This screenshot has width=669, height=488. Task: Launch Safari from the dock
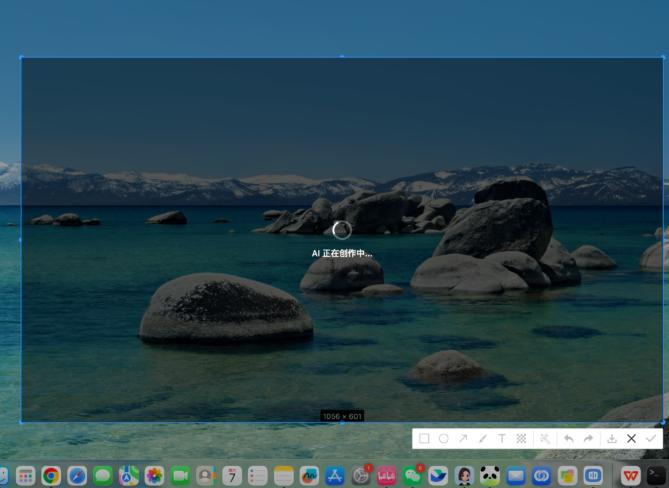click(x=77, y=476)
